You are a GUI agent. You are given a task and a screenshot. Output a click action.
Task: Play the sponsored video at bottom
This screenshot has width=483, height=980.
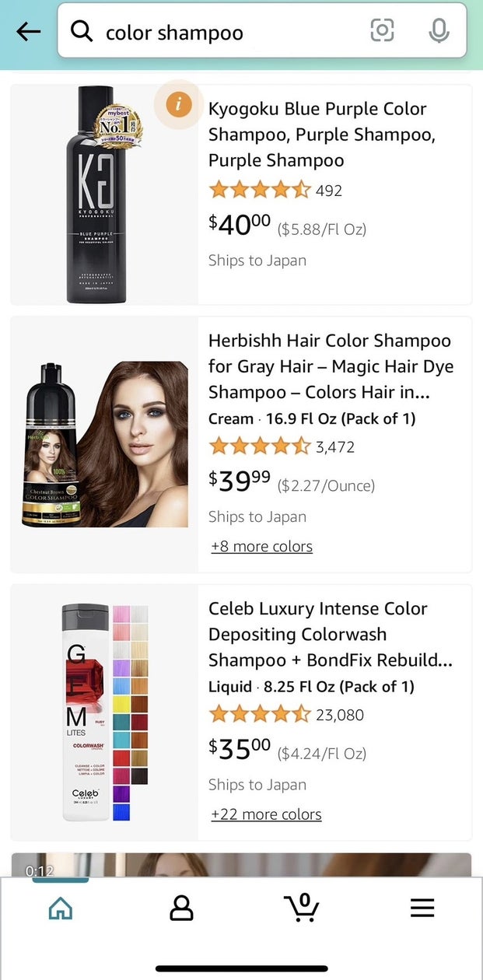coord(241,865)
